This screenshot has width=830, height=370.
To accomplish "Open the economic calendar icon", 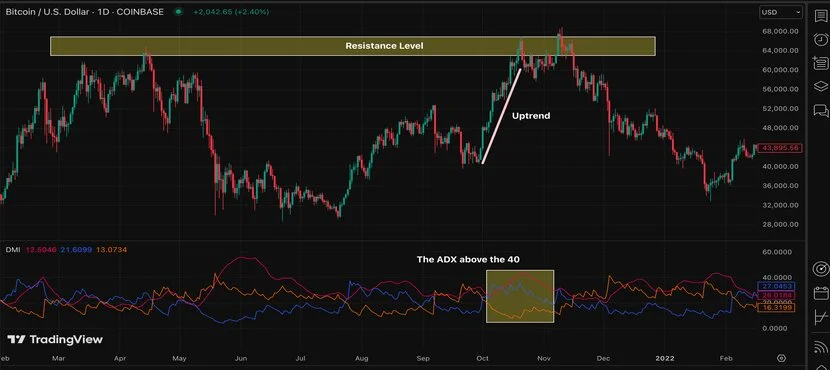I will click(820, 293).
